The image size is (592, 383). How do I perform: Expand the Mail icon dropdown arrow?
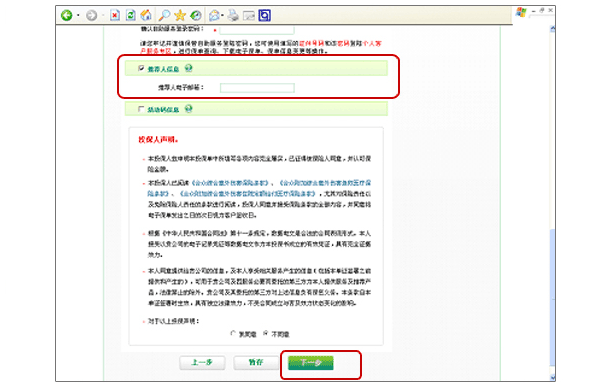click(223, 15)
